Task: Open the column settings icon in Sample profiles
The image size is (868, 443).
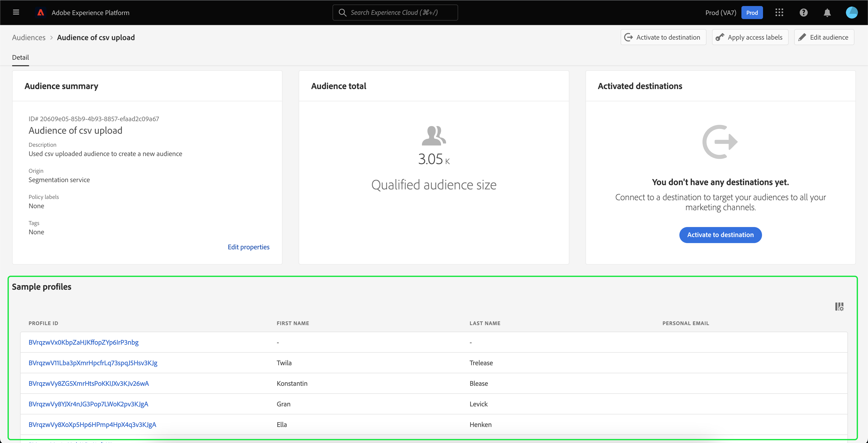Action: tap(839, 306)
